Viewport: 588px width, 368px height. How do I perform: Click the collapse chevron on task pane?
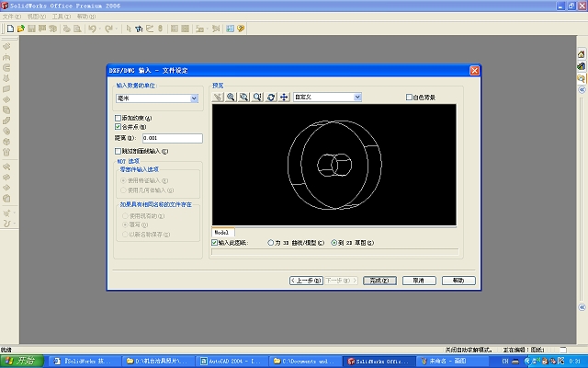tap(582, 90)
